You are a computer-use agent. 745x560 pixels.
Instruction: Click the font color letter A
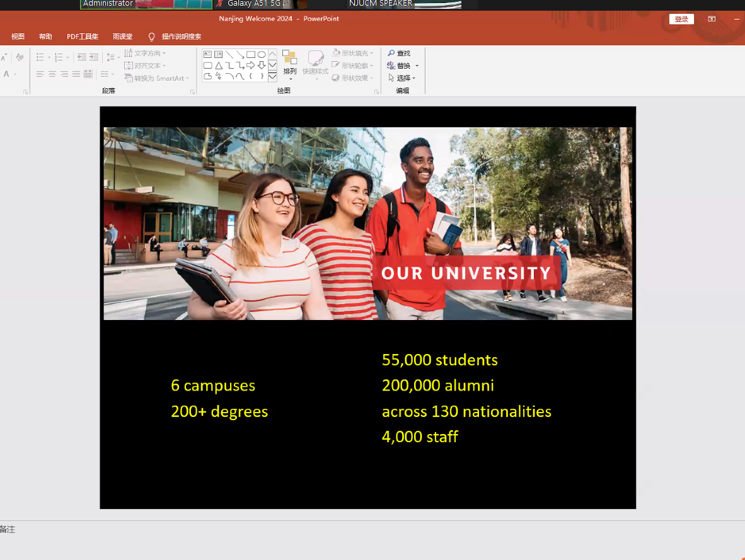[6, 74]
